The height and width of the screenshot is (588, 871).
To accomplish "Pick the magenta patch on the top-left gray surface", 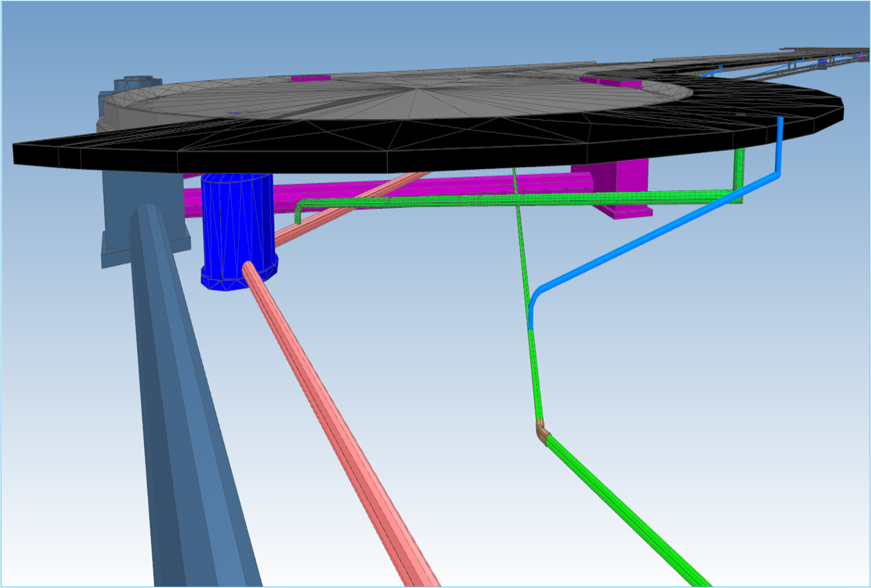I will pos(310,78).
